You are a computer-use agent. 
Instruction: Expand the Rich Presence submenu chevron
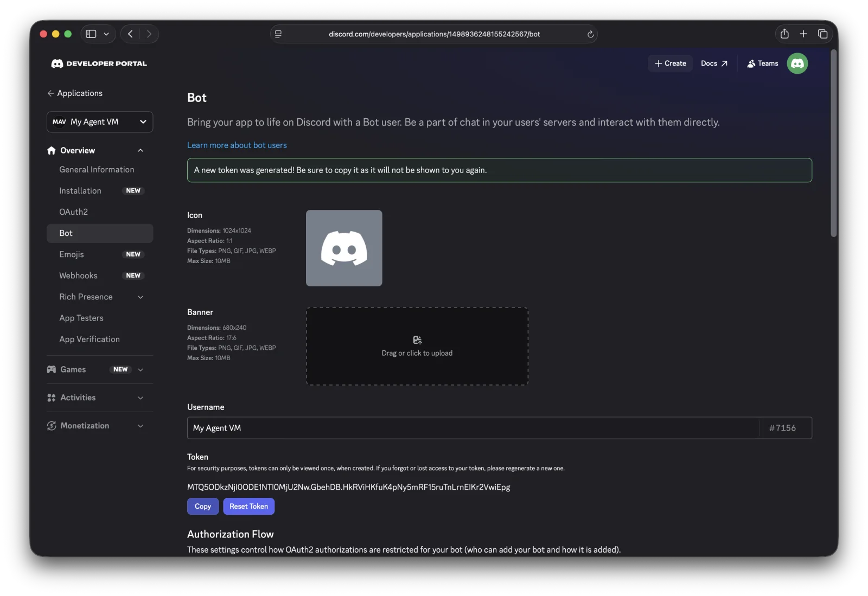141,297
